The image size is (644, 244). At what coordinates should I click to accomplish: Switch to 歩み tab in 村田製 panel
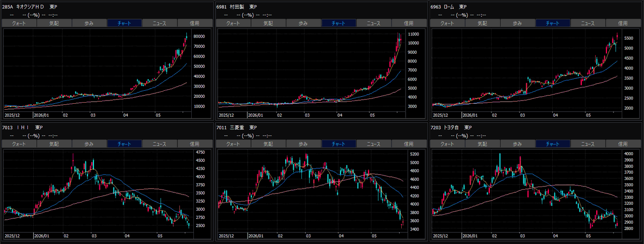303,23
